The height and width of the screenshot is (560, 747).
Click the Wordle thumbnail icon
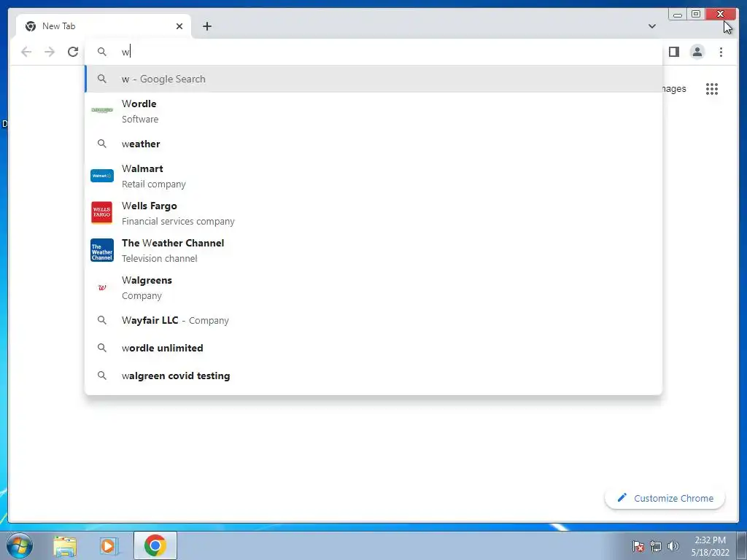(102, 110)
